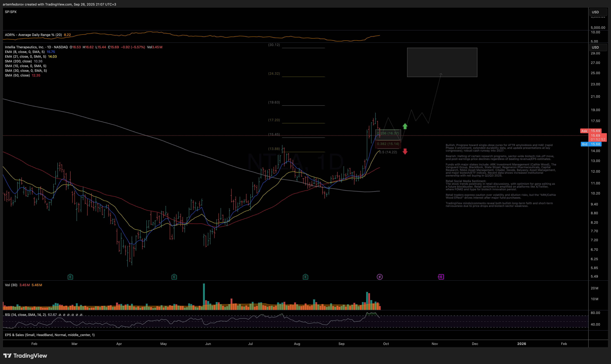Viewport: 611px width, 364px height.
Task: Click the Oct label on the time axis
Action: click(x=386, y=344)
